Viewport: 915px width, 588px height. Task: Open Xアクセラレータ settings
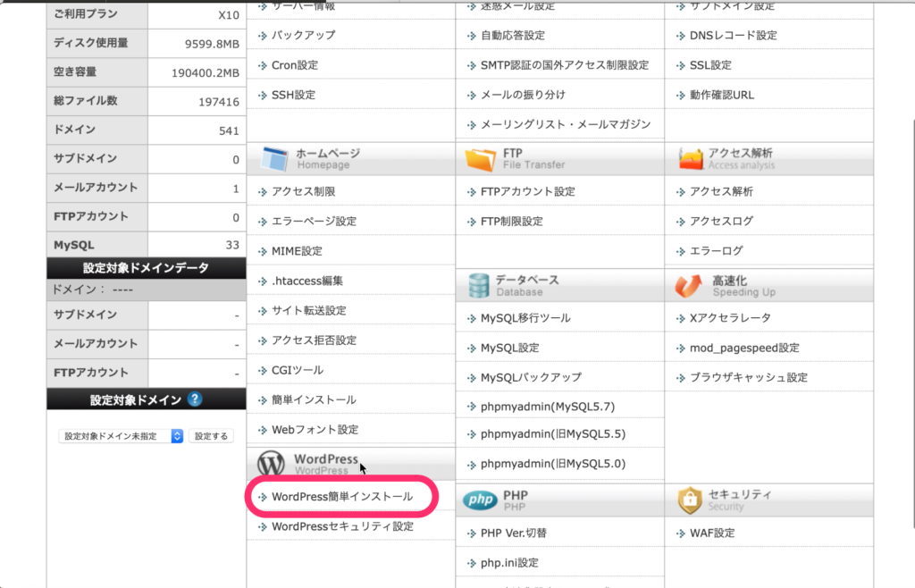click(x=730, y=317)
